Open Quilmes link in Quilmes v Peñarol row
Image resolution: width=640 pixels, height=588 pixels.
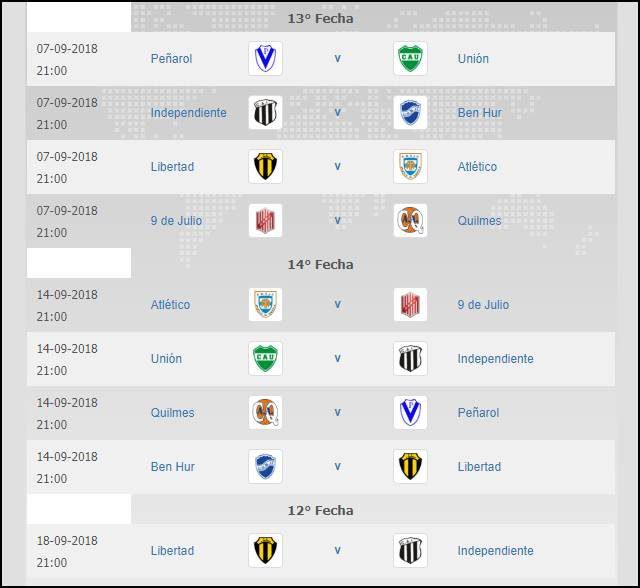point(172,413)
